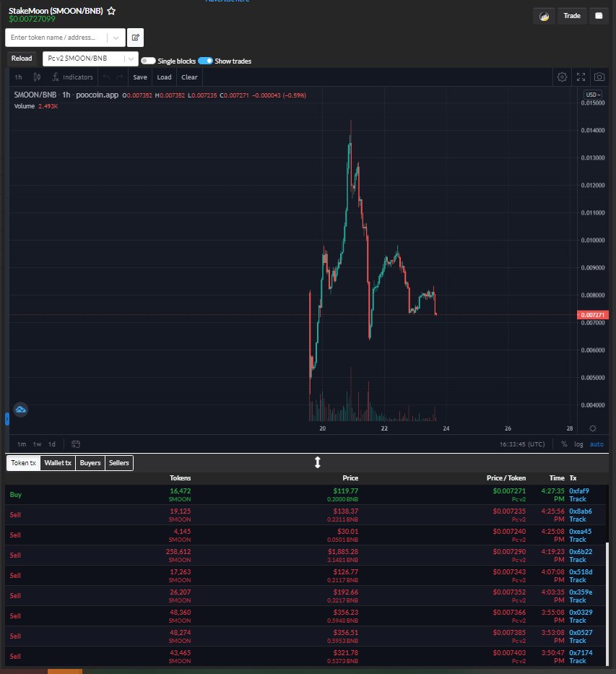The image size is (616, 674).
Task: Toggle Single blocks switch
Action: point(148,61)
